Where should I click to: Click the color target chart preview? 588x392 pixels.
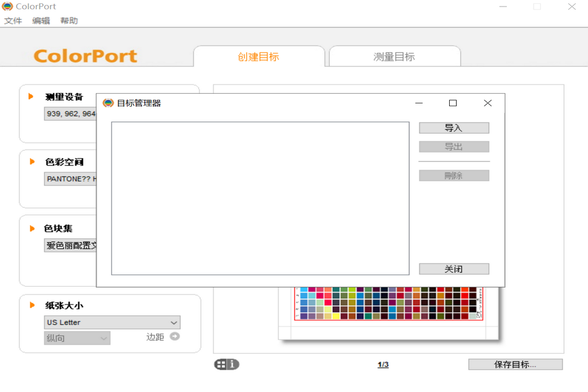(x=388, y=305)
